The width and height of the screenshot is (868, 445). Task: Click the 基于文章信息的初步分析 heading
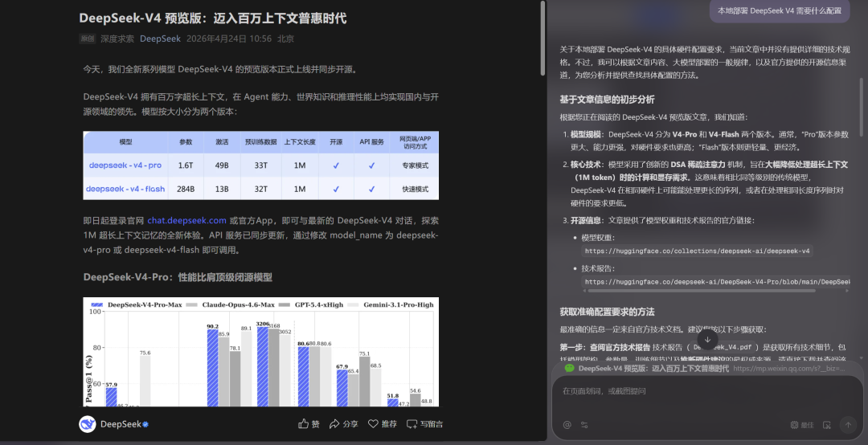(x=608, y=100)
